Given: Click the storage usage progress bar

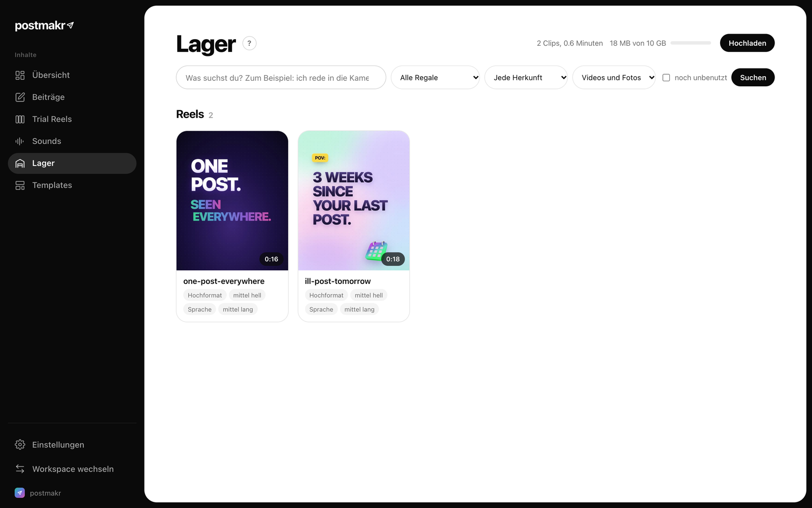Looking at the screenshot, I should point(691,43).
